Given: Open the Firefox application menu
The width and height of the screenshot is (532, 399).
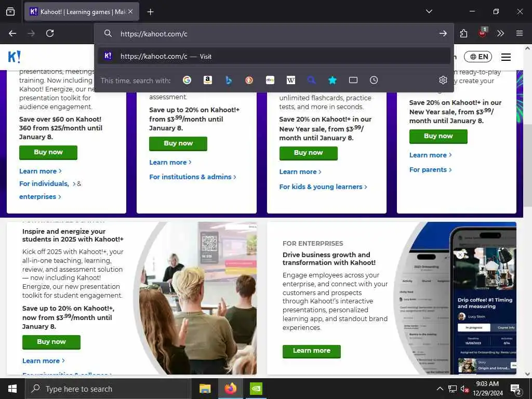Looking at the screenshot, I should (519, 33).
